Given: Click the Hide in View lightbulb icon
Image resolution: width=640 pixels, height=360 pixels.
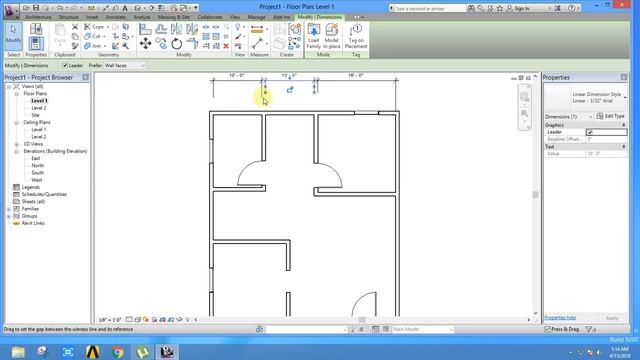Looking at the screenshot, I should pos(238,27).
